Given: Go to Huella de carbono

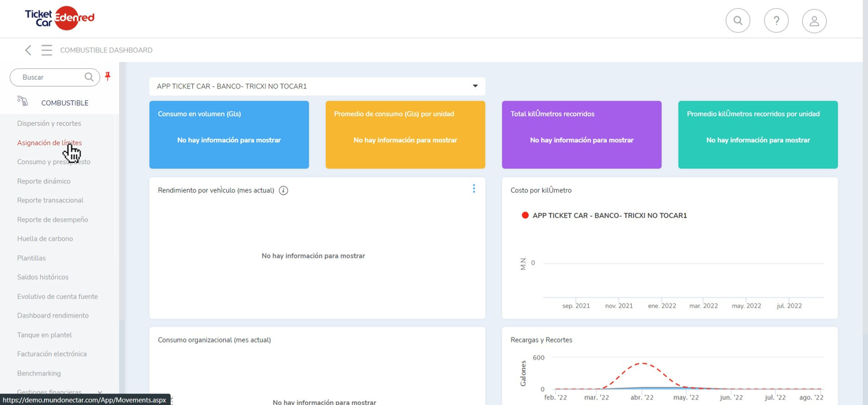Looking at the screenshot, I should 45,239.
